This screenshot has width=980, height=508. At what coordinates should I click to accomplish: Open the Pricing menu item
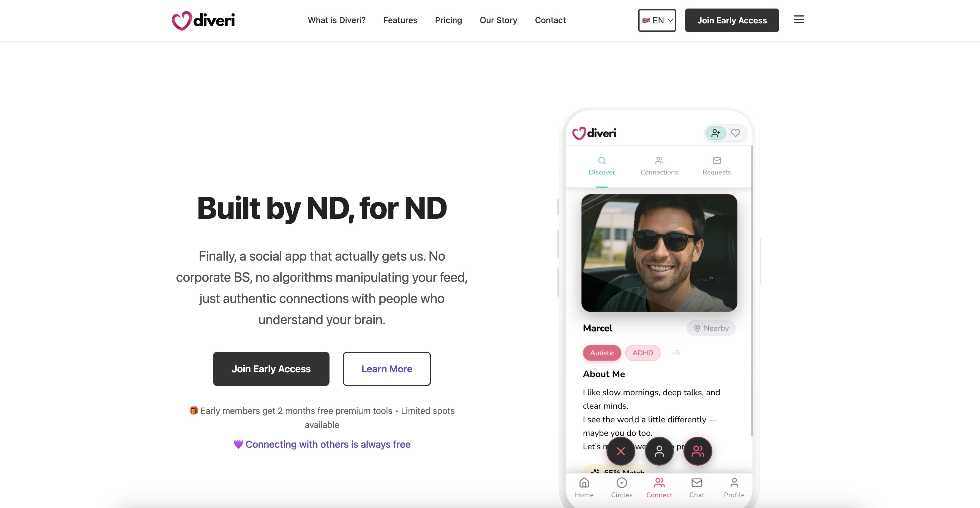click(x=448, y=20)
